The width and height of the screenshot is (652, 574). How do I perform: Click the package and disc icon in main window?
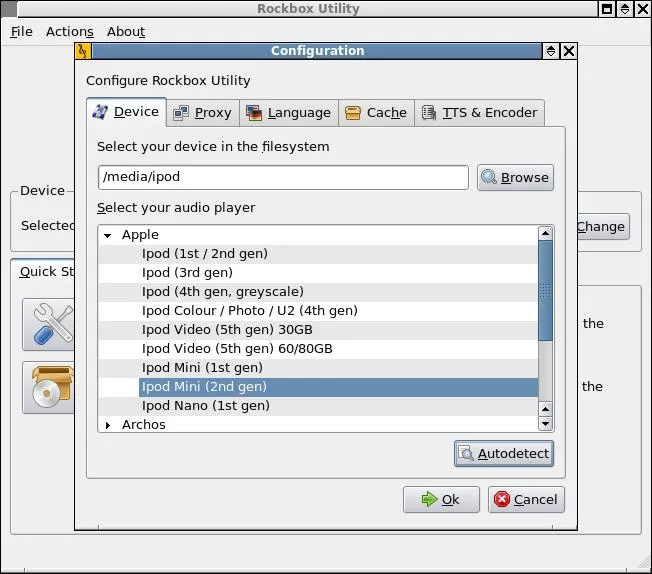pos(49,388)
